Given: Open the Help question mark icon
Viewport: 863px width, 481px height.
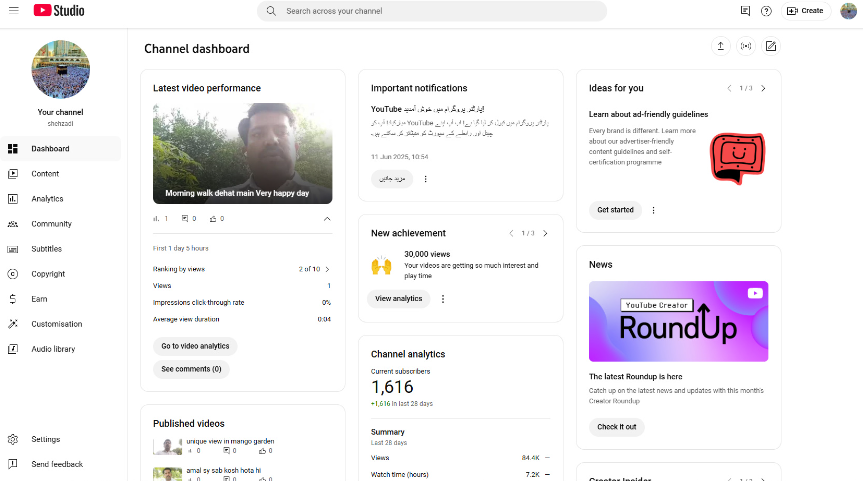Looking at the screenshot, I should 766,10.
